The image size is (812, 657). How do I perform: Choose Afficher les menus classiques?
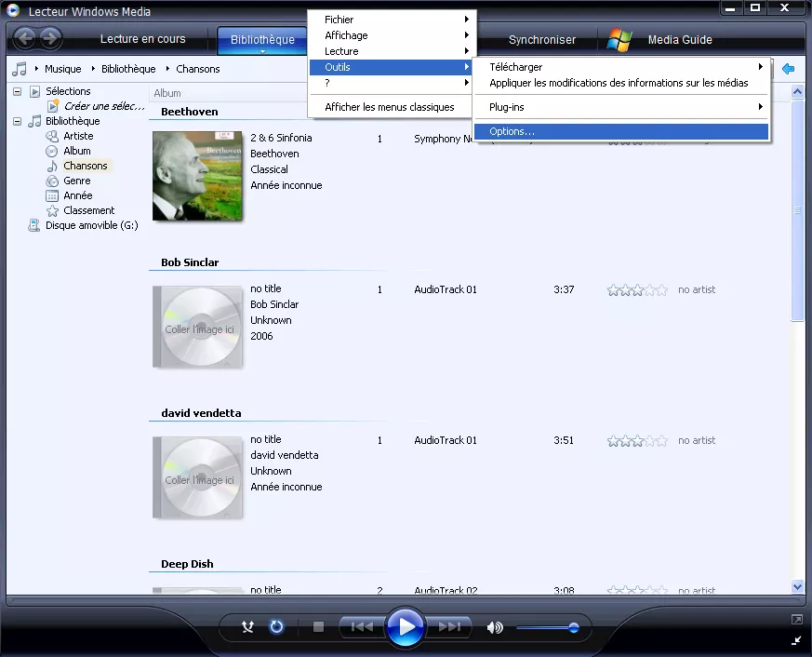[x=390, y=107]
